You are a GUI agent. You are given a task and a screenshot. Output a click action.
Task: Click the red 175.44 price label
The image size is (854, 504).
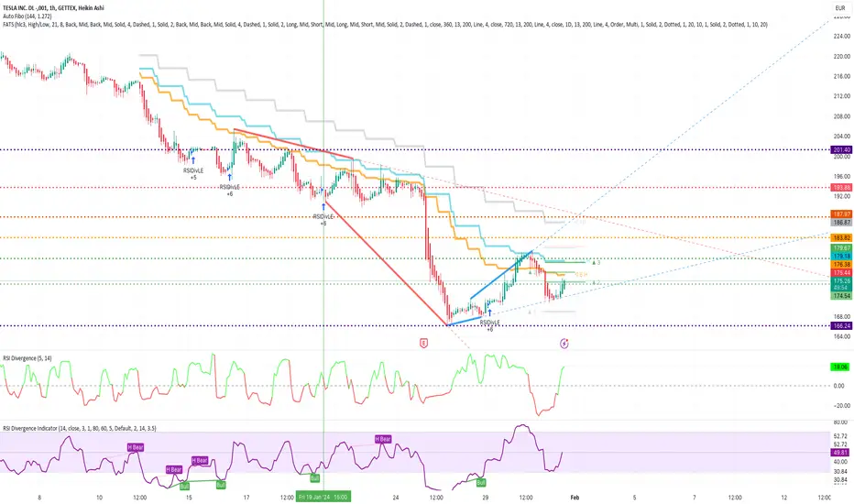(841, 272)
